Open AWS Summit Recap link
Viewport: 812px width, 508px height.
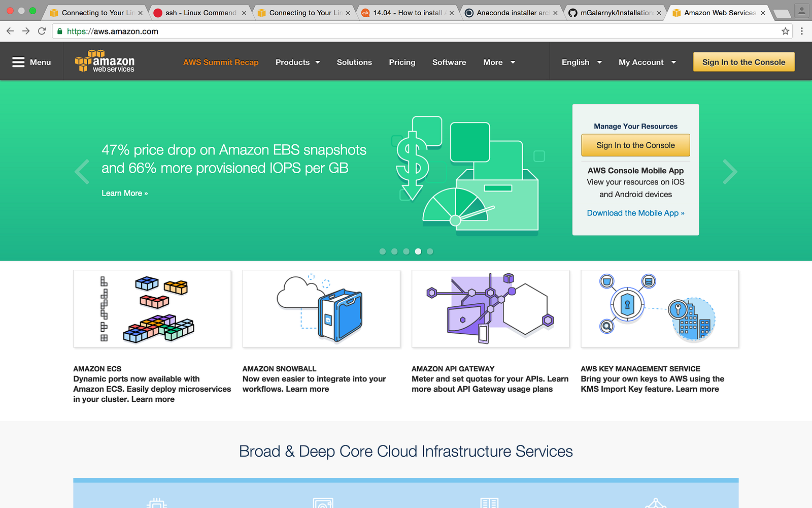click(221, 62)
